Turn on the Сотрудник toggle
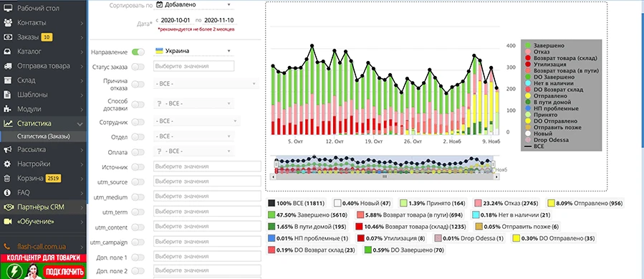This screenshot has height=279, width=644. point(138,122)
